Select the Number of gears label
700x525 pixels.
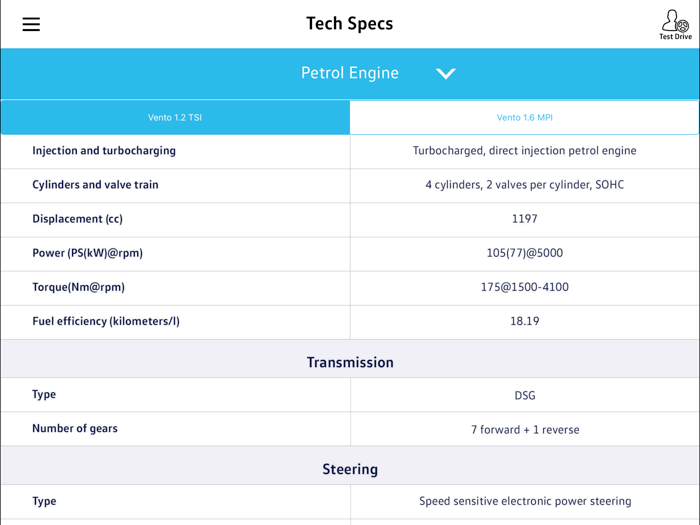[75, 429]
